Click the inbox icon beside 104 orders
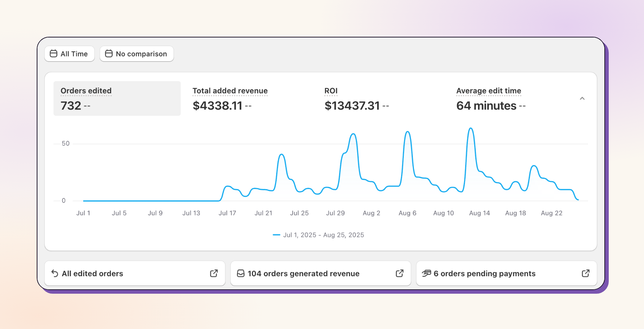The width and height of the screenshot is (644, 329). (241, 273)
